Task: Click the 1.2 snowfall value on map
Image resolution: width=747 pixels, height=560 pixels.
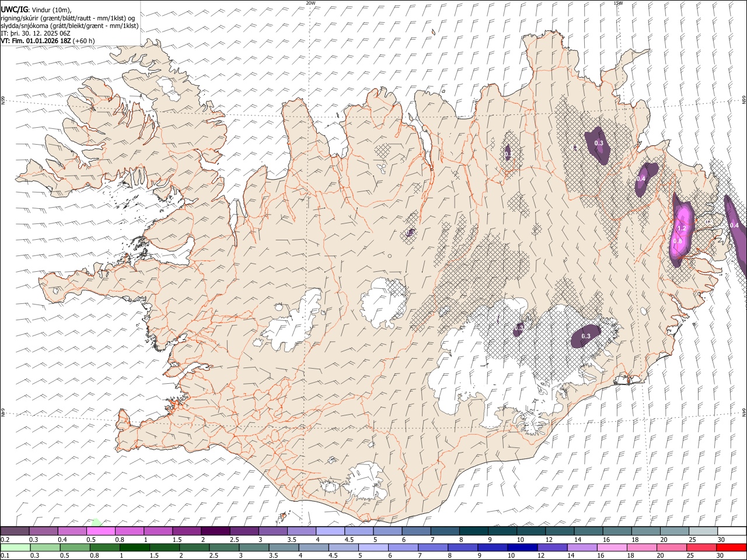Action: pos(681,228)
